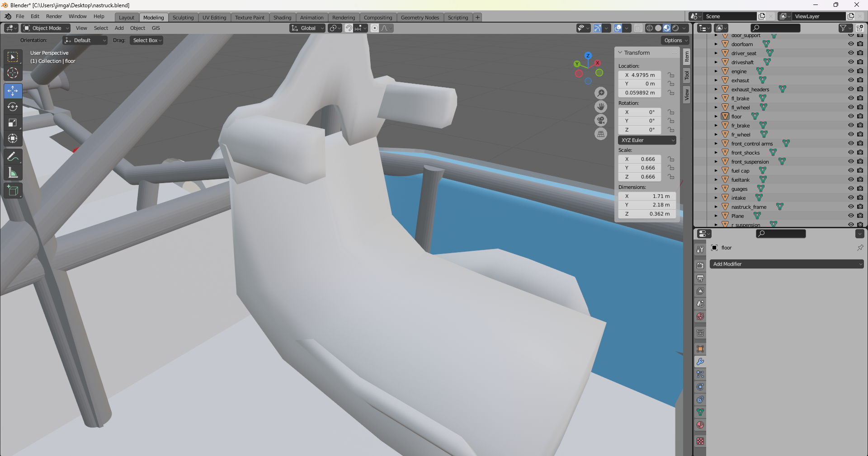Click the Location X value field
Image resolution: width=868 pixels, height=456 pixels.
640,75
